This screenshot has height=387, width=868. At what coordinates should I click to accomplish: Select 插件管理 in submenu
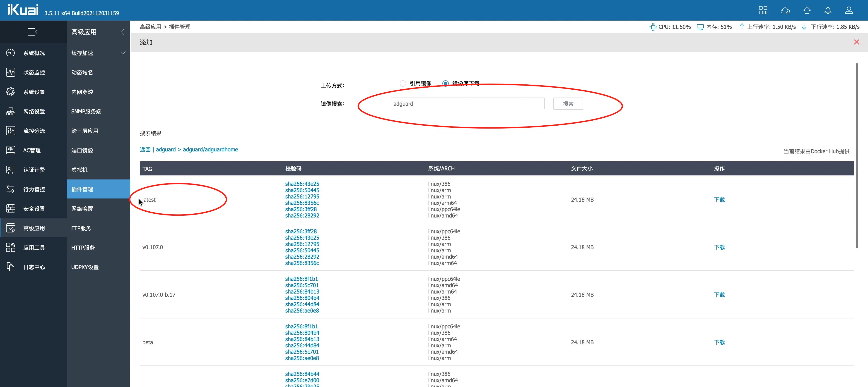pos(98,189)
